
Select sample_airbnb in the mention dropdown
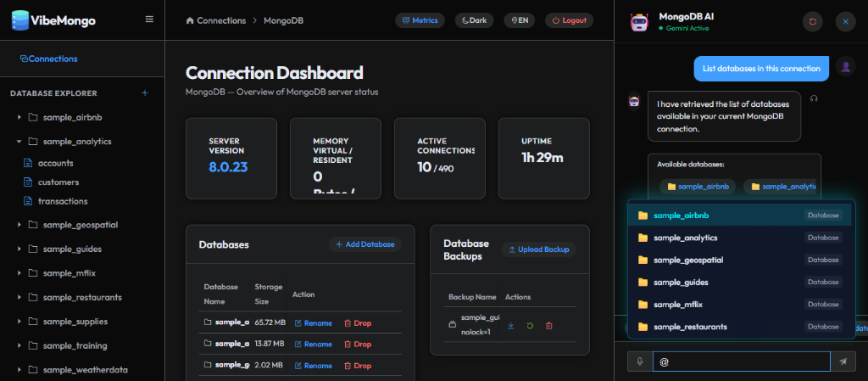point(739,216)
